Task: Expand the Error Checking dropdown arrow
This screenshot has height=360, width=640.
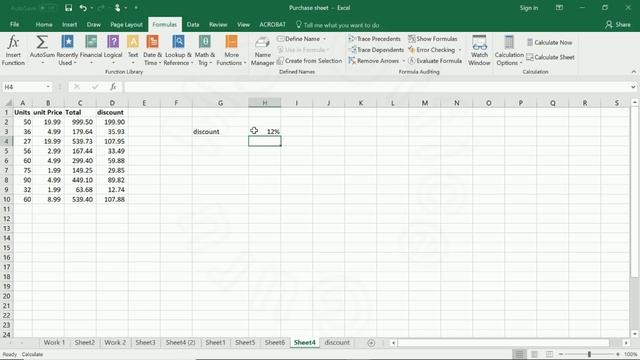Action: coord(460,50)
